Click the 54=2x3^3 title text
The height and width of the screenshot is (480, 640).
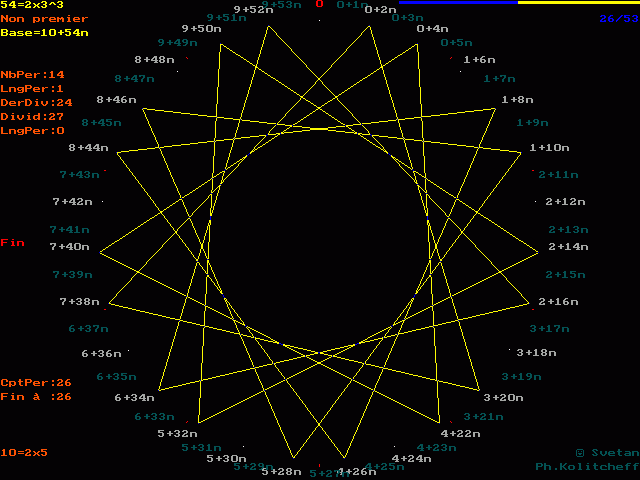pos(32,5)
